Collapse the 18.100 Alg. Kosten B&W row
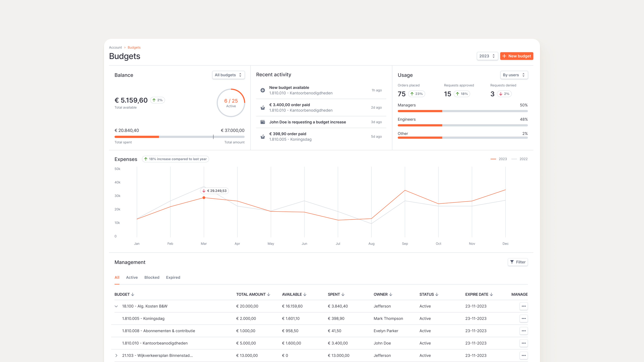This screenshot has height=362, width=644. tap(116, 306)
